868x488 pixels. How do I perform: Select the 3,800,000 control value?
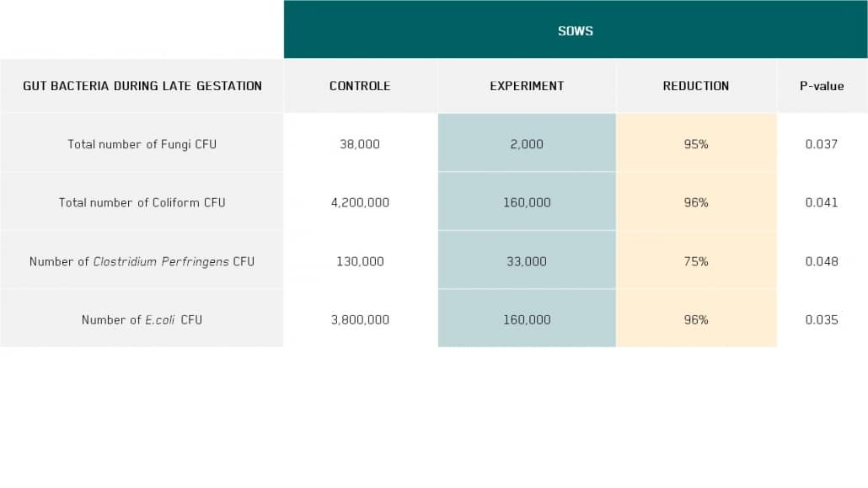click(x=360, y=319)
